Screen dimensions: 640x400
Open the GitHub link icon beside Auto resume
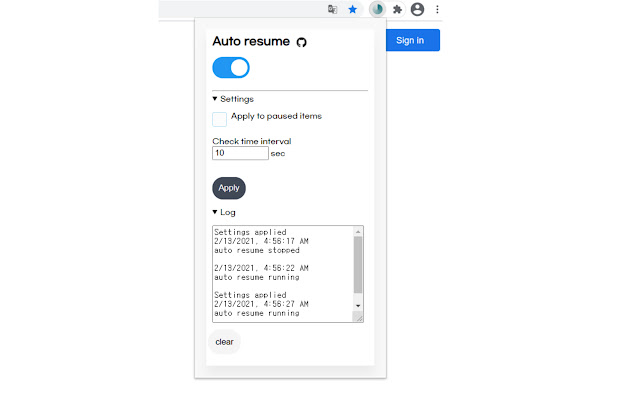[x=301, y=42]
